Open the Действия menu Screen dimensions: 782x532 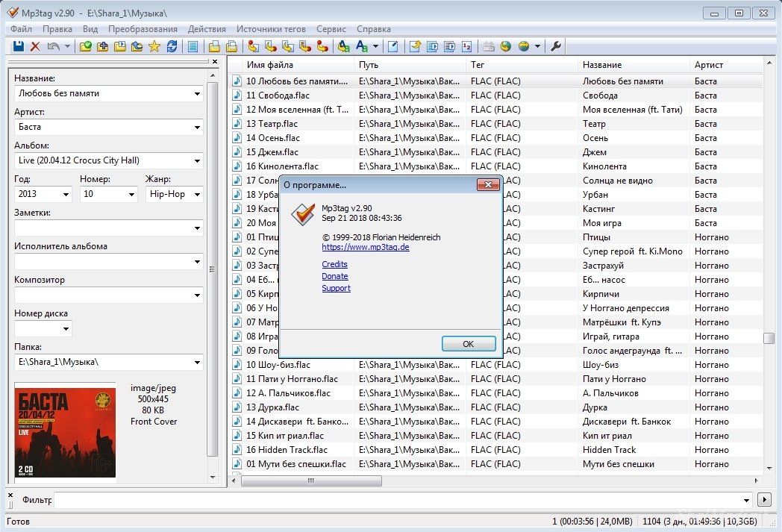pos(207,29)
